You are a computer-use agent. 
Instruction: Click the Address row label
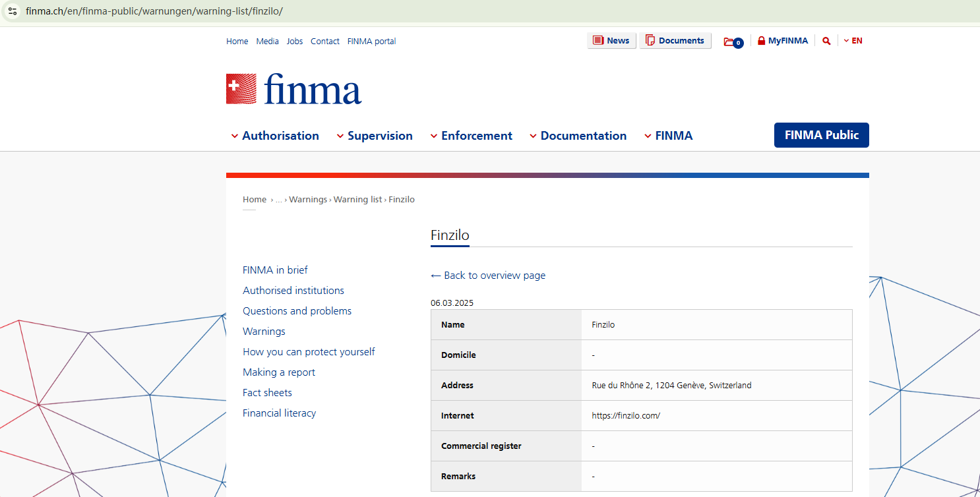(457, 386)
